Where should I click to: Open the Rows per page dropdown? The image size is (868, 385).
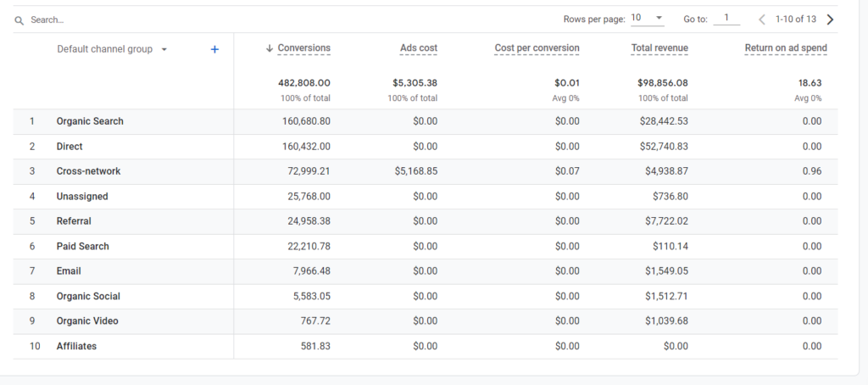coord(647,19)
